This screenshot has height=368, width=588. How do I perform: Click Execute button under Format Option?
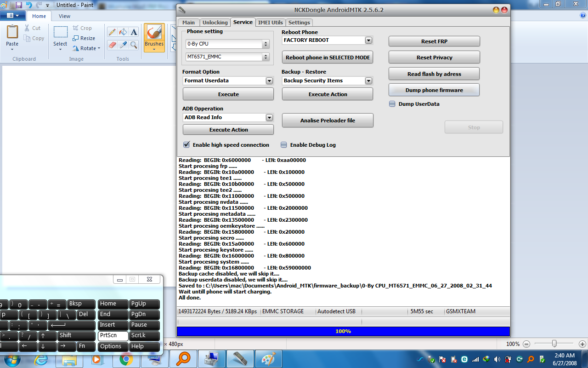pyautogui.click(x=228, y=94)
